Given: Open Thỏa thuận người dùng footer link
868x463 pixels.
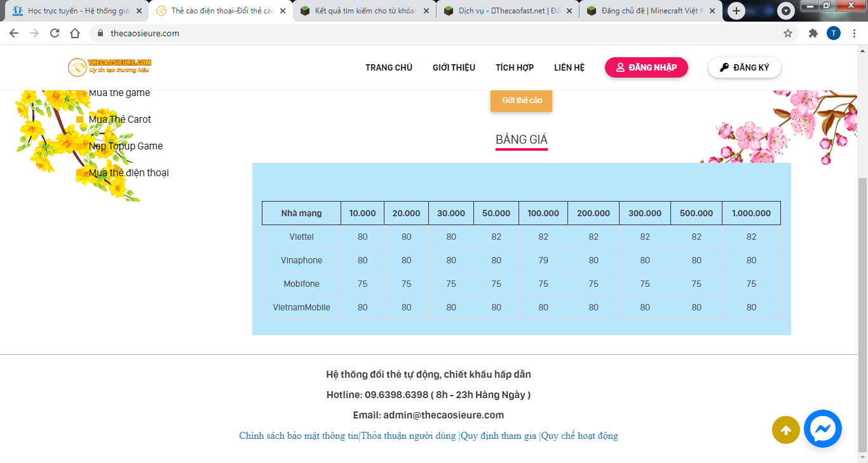Looking at the screenshot, I should click(409, 436).
